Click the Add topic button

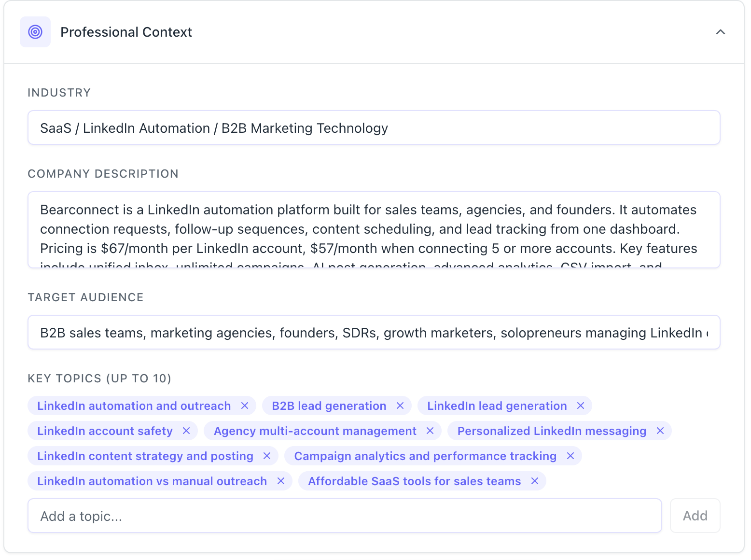pyautogui.click(x=695, y=516)
